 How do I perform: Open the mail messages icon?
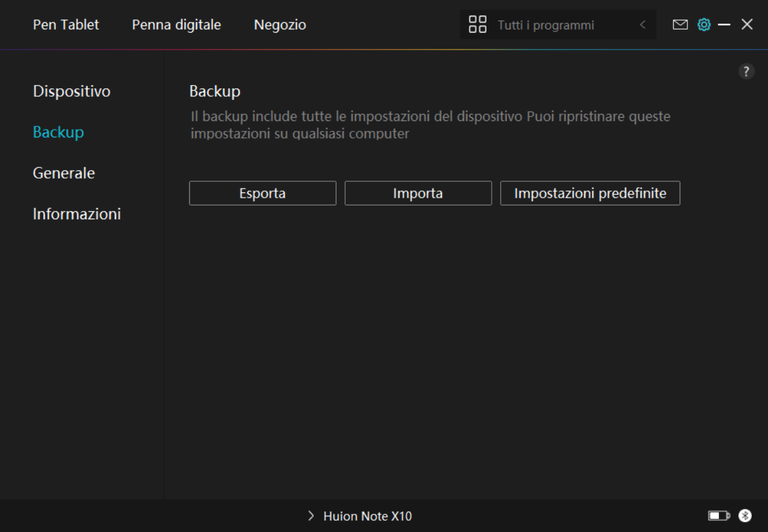click(x=680, y=25)
